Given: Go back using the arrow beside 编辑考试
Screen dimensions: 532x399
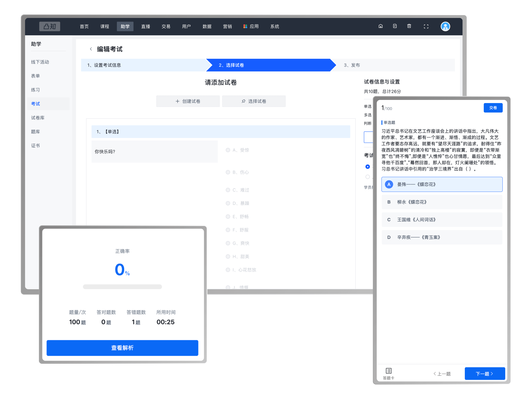Looking at the screenshot, I should pos(91,49).
